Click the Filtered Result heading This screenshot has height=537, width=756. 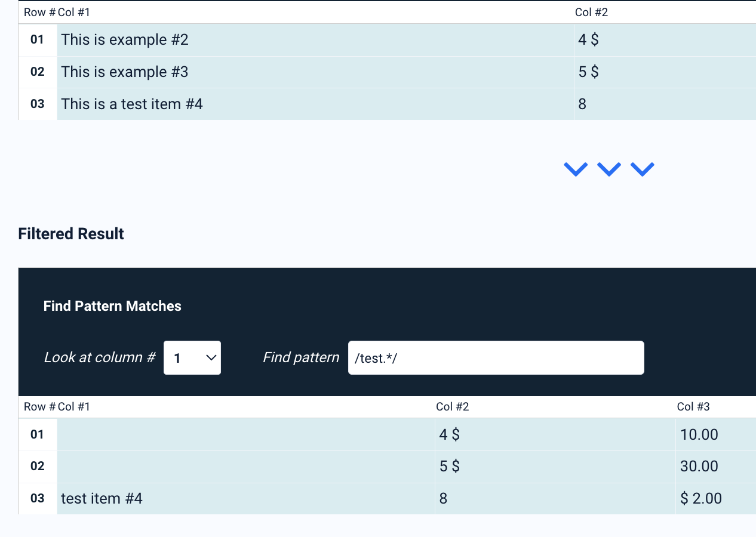tap(71, 234)
